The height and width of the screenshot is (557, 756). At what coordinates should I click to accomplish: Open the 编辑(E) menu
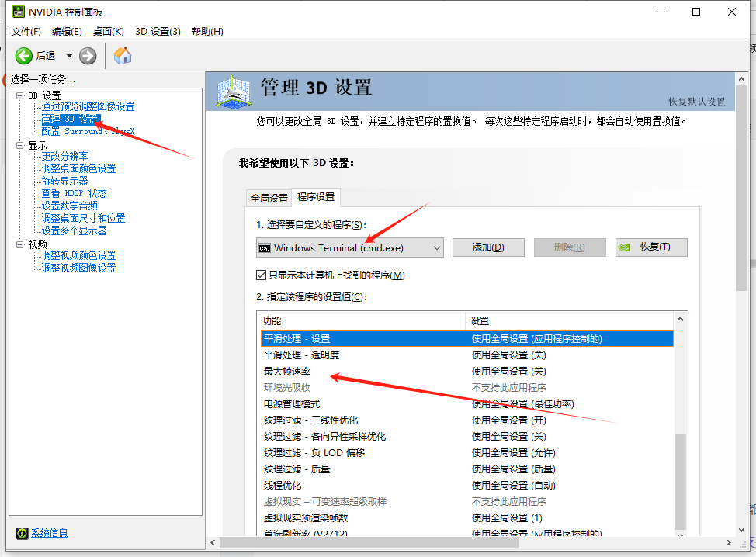pyautogui.click(x=67, y=32)
